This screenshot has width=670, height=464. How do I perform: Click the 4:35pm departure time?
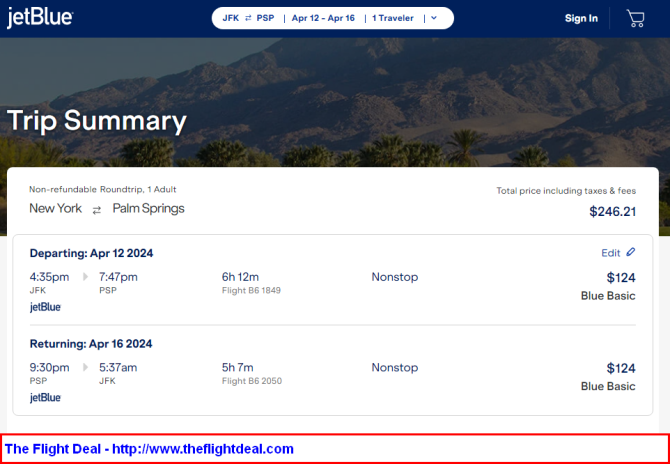coord(49,277)
